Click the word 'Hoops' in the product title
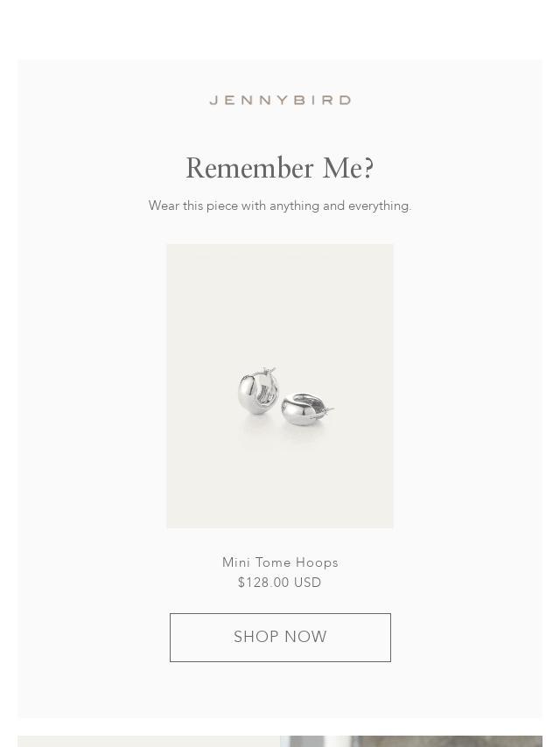The image size is (560, 747). point(317,562)
